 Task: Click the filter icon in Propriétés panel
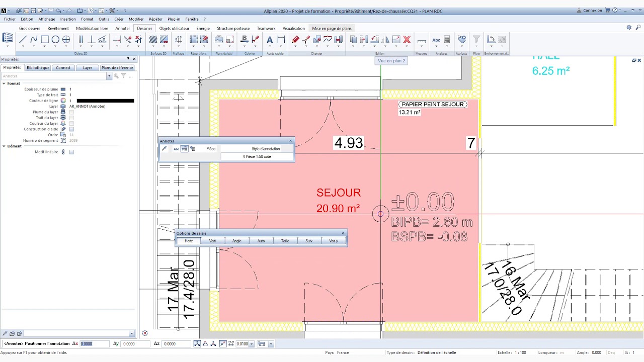coord(123,76)
